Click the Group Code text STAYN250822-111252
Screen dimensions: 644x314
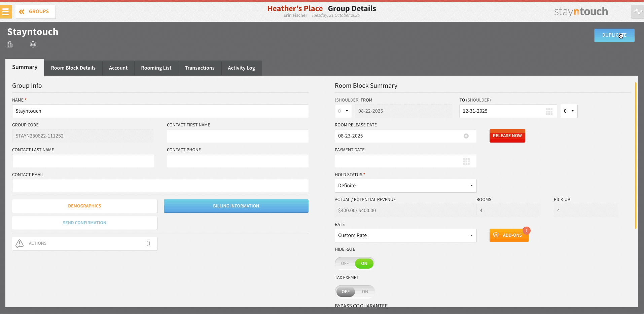[x=39, y=136]
